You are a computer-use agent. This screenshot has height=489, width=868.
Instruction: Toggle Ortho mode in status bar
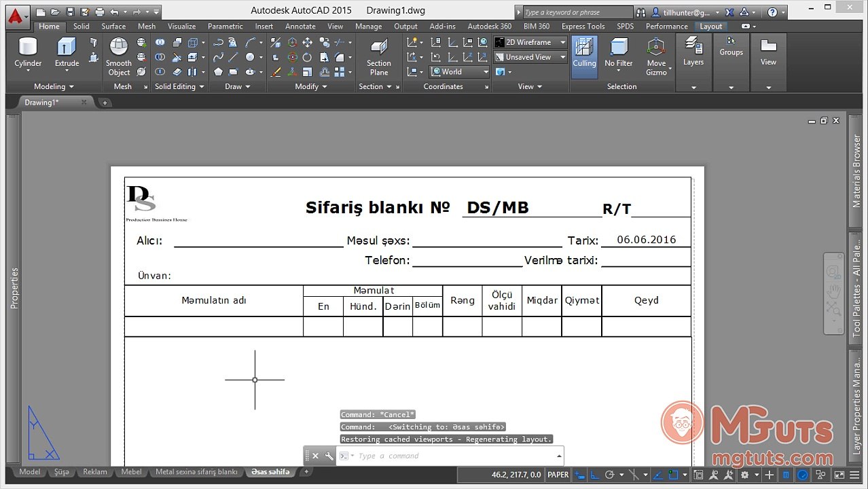[x=596, y=475]
